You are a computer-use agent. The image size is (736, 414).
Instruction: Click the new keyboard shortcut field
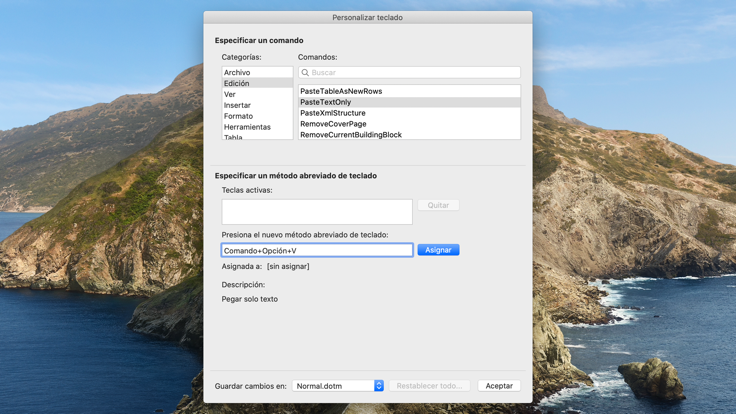(317, 250)
